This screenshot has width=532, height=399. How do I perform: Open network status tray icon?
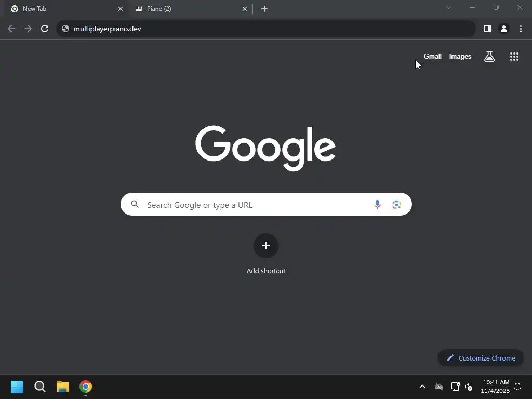click(x=455, y=387)
